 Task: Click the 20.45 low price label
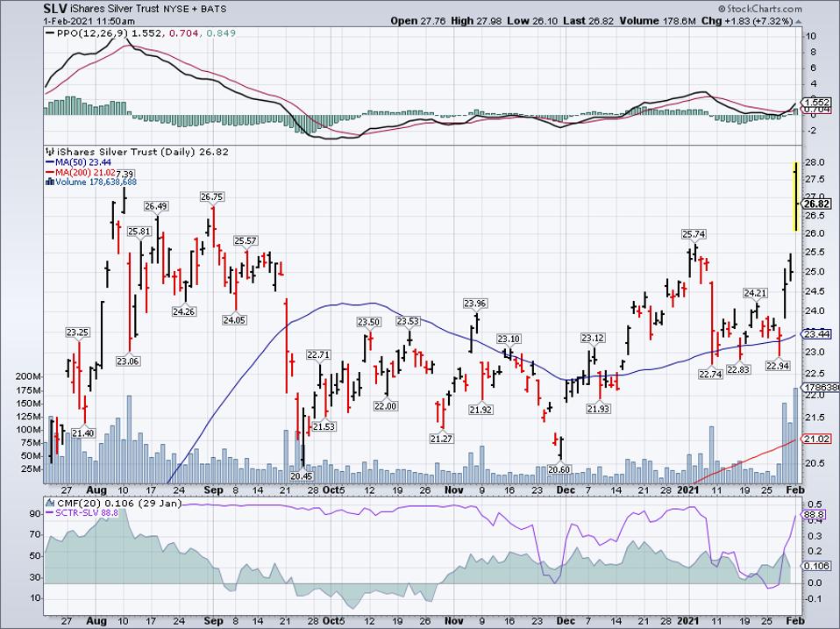coord(302,475)
